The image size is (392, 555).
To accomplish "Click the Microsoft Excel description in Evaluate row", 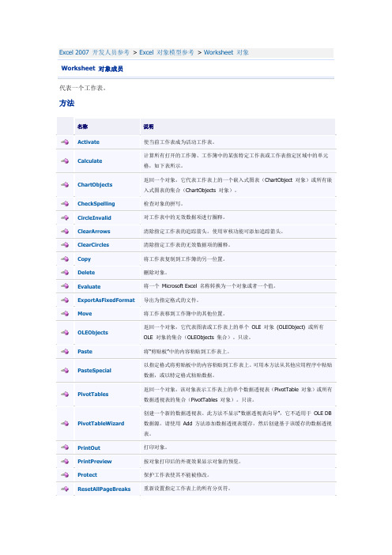I will click(x=209, y=285).
